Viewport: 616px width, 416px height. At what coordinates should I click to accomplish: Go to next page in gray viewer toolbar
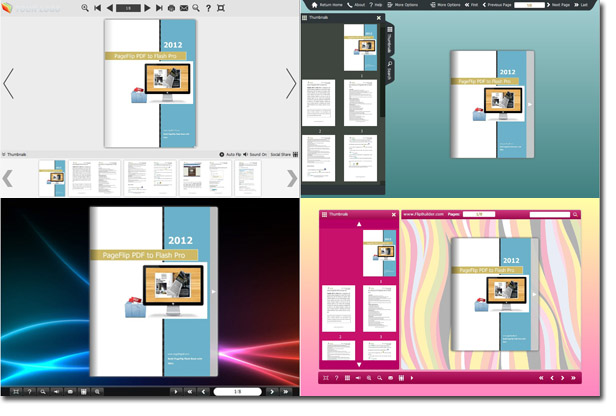(147, 8)
